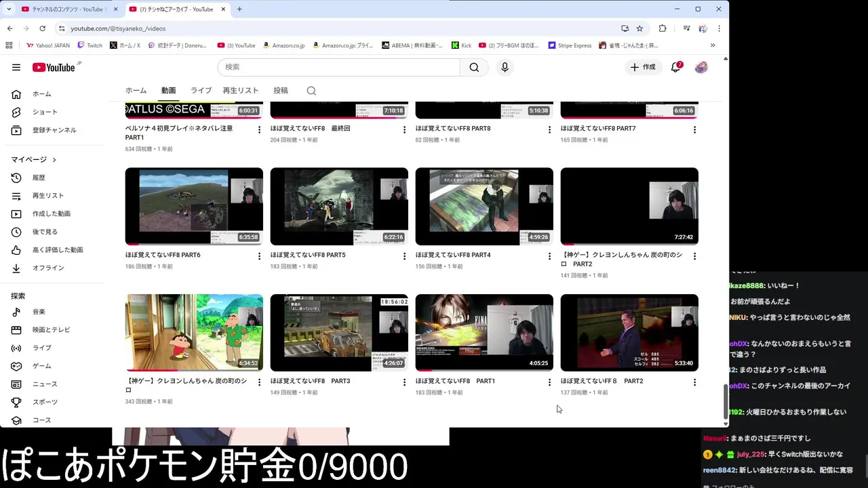Open the account avatar menu
Screen dimensions: 868x488
tap(702, 67)
